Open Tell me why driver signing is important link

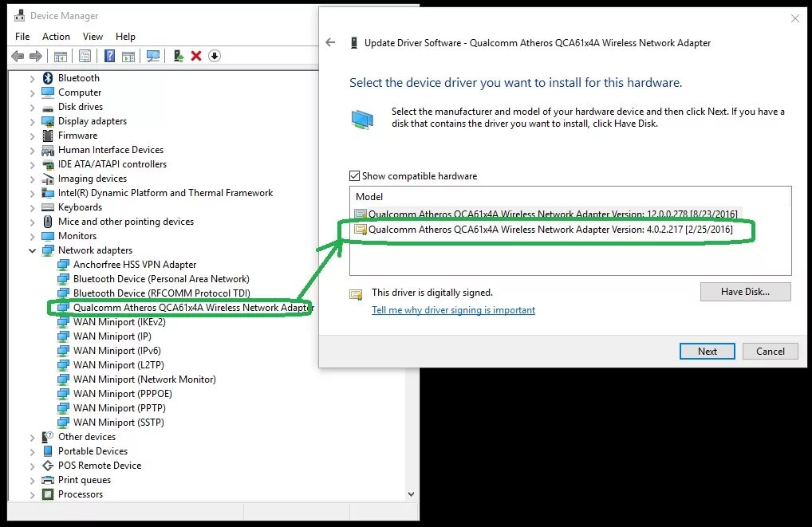[453, 310]
